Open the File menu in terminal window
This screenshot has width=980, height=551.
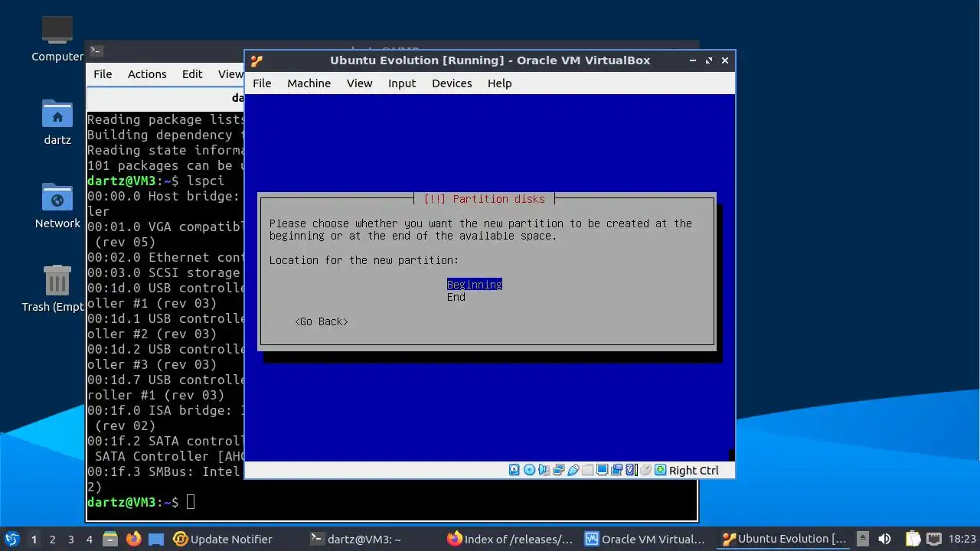coord(103,74)
